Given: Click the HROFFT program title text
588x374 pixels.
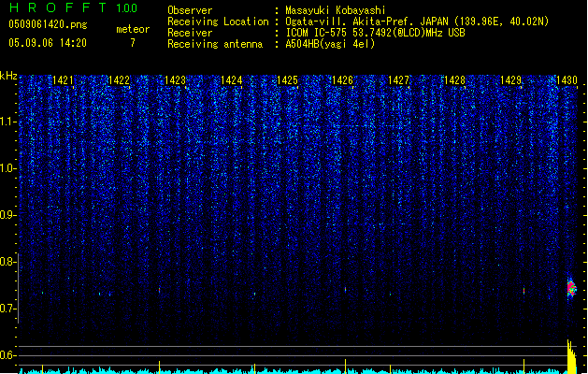Looking at the screenshot, I should click(x=58, y=7).
